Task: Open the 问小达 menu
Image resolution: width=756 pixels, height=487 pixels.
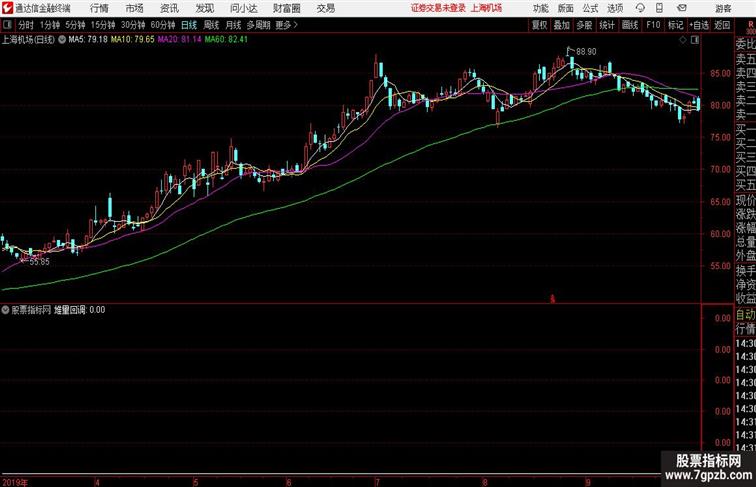Action: coord(243,8)
